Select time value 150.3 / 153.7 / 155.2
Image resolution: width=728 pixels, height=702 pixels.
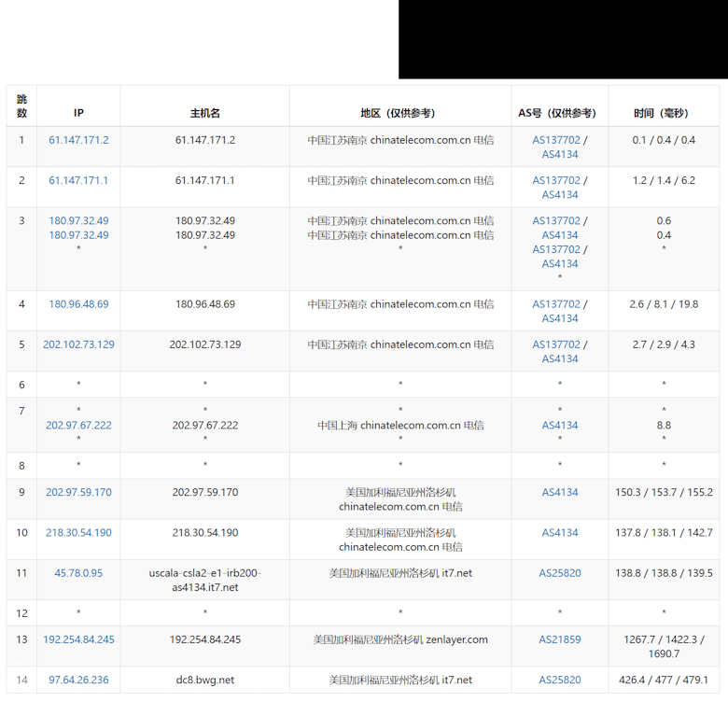click(x=664, y=493)
